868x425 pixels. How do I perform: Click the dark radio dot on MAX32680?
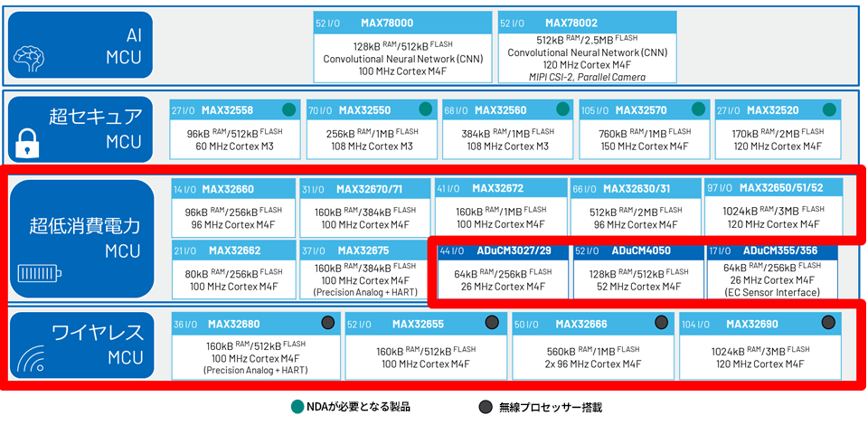pyautogui.click(x=328, y=323)
